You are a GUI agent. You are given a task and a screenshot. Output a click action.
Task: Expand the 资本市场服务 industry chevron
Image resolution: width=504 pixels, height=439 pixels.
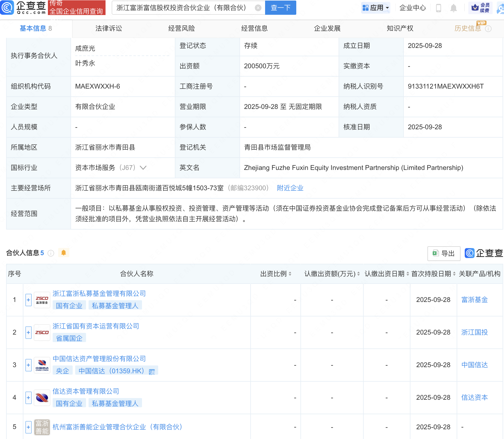pos(143,168)
